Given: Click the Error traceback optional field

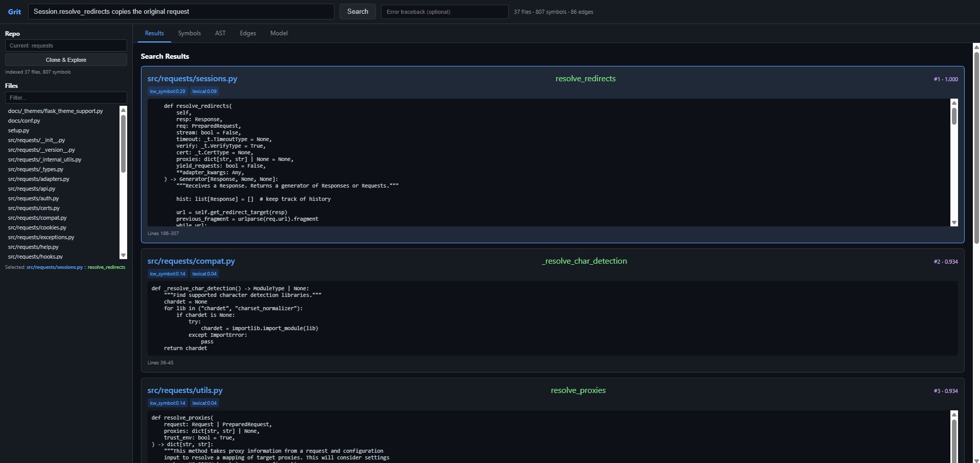Looking at the screenshot, I should tap(444, 11).
